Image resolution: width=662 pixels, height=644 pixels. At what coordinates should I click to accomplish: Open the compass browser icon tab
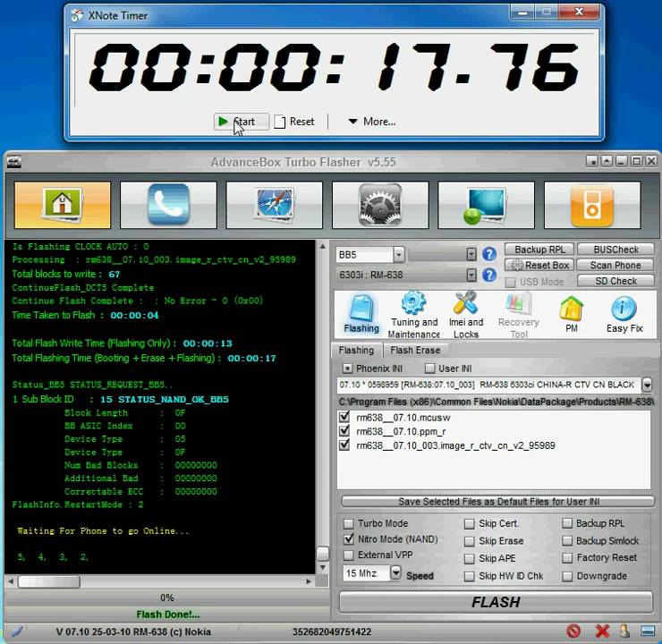pos(275,205)
